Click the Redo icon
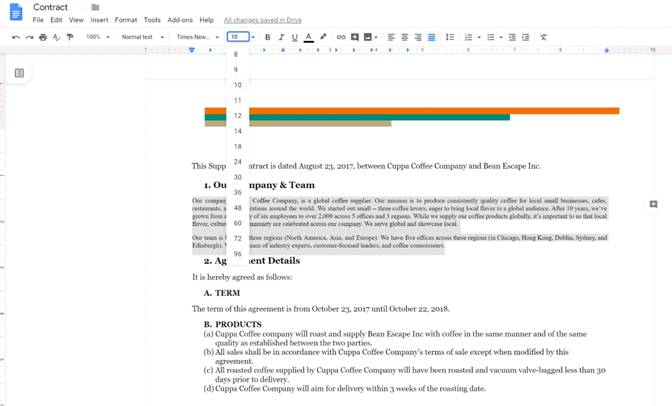 29,37
